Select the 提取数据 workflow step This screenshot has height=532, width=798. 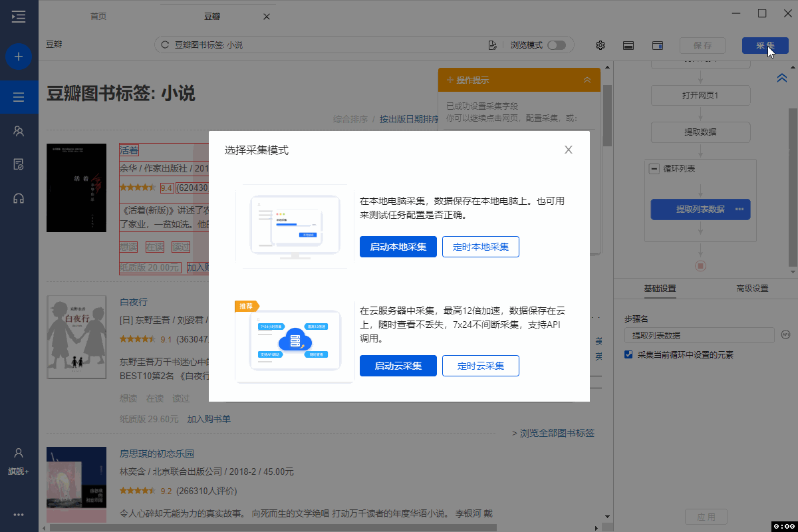tap(700, 132)
